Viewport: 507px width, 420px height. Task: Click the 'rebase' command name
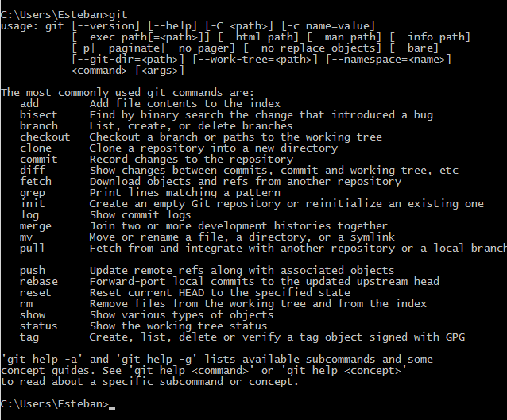pos(38,282)
